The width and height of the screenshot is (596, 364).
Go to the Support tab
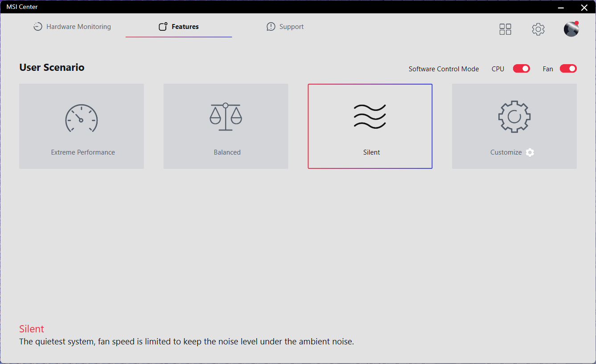click(x=285, y=27)
